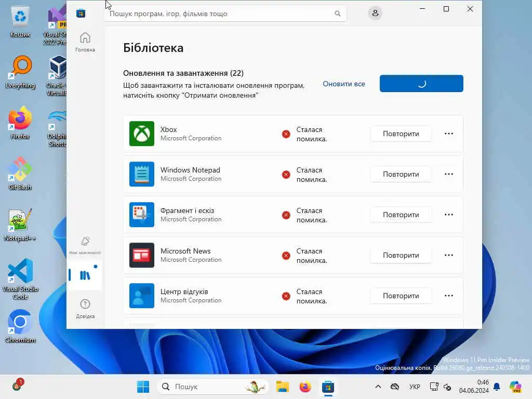
Task: Open the user account profile icon
Action: [375, 13]
